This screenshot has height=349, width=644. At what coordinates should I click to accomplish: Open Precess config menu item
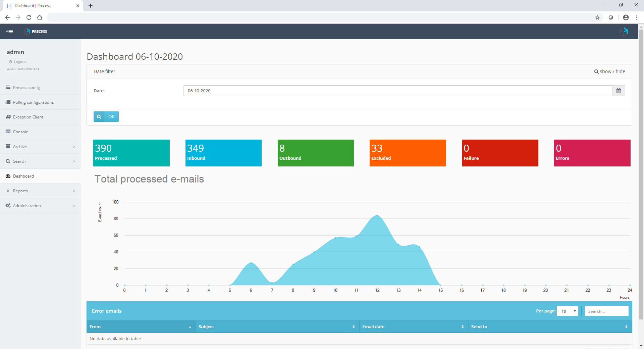click(40, 88)
